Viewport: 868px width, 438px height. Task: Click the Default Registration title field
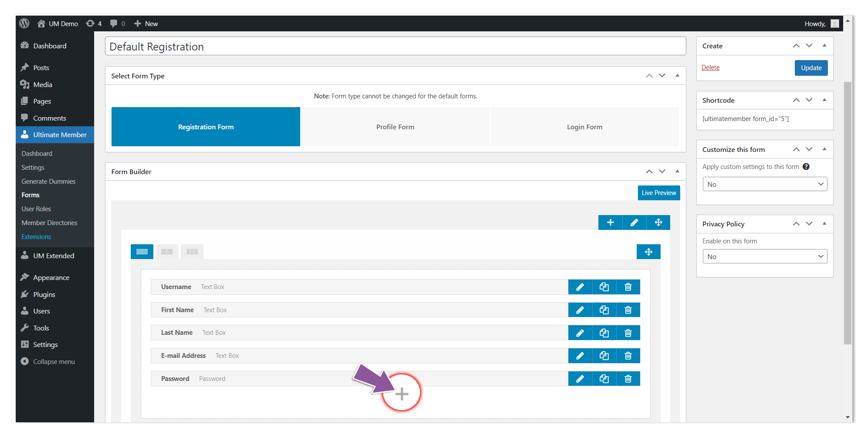point(395,46)
